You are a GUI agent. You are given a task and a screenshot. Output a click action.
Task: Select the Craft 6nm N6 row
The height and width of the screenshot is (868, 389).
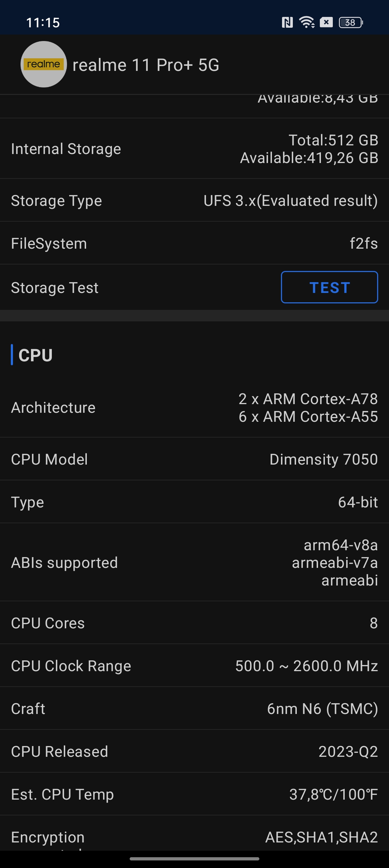point(194,709)
